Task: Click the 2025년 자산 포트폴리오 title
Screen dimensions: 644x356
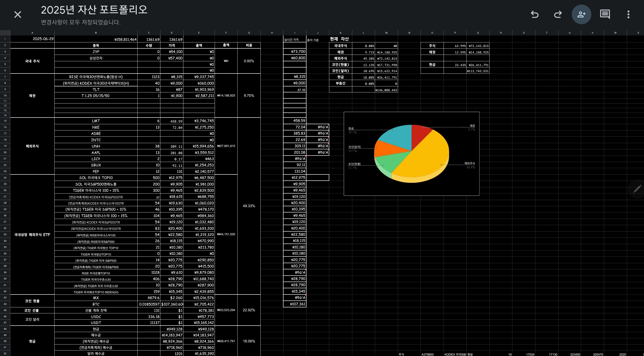Action: tap(94, 10)
